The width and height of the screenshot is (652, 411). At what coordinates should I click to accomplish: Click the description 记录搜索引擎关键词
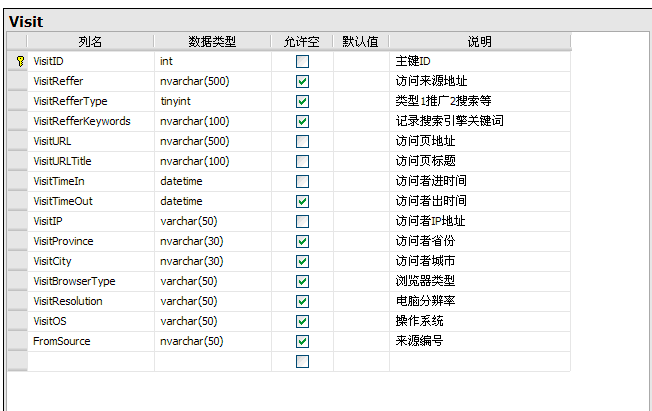449,121
